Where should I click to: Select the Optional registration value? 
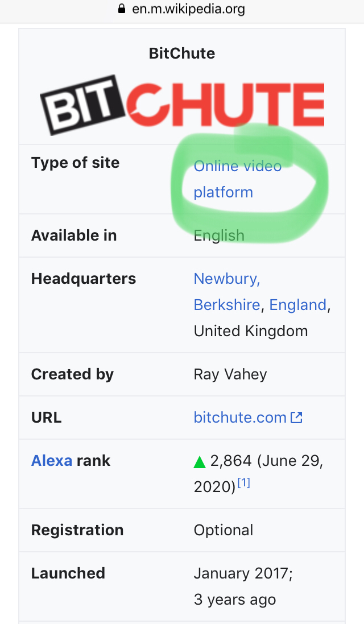223,530
